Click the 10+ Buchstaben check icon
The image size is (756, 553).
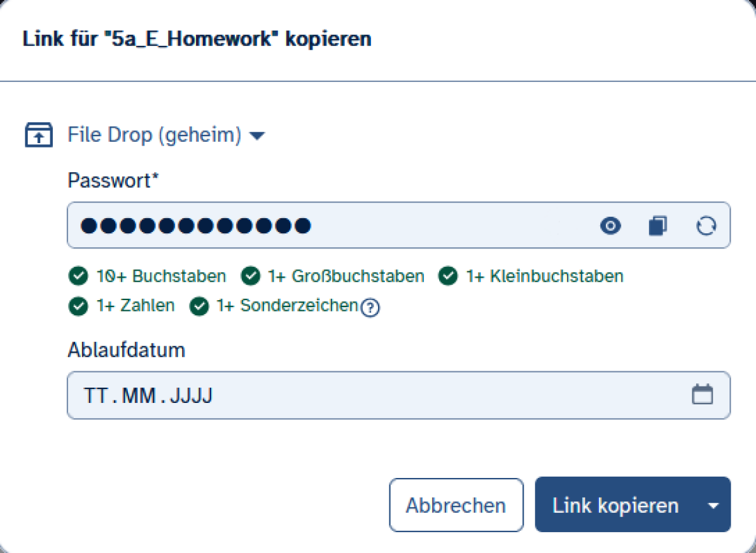click(78, 276)
